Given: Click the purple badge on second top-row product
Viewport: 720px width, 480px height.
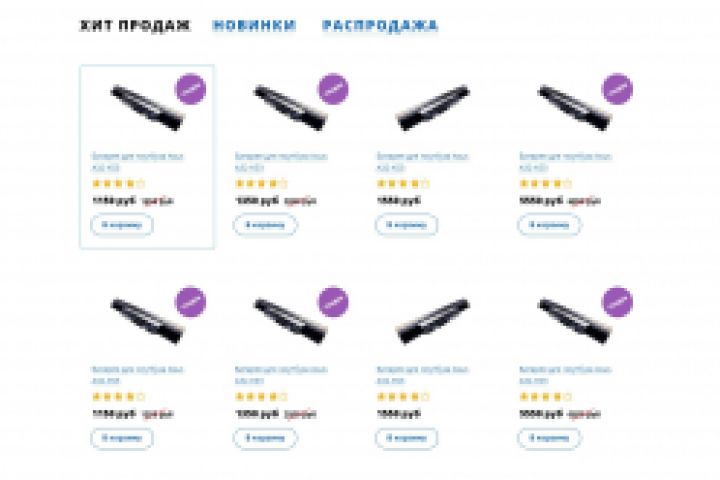Looking at the screenshot, I should 333,89.
